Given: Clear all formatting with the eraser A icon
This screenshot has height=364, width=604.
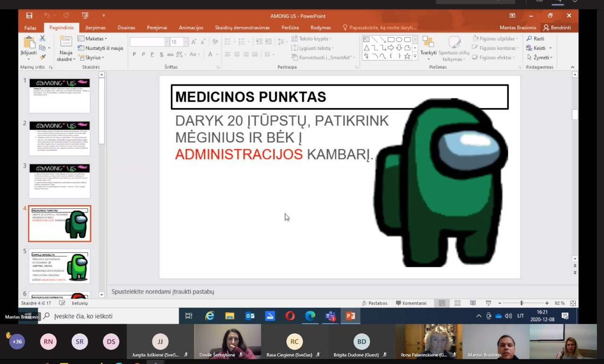Looking at the screenshot, I should click(215, 42).
